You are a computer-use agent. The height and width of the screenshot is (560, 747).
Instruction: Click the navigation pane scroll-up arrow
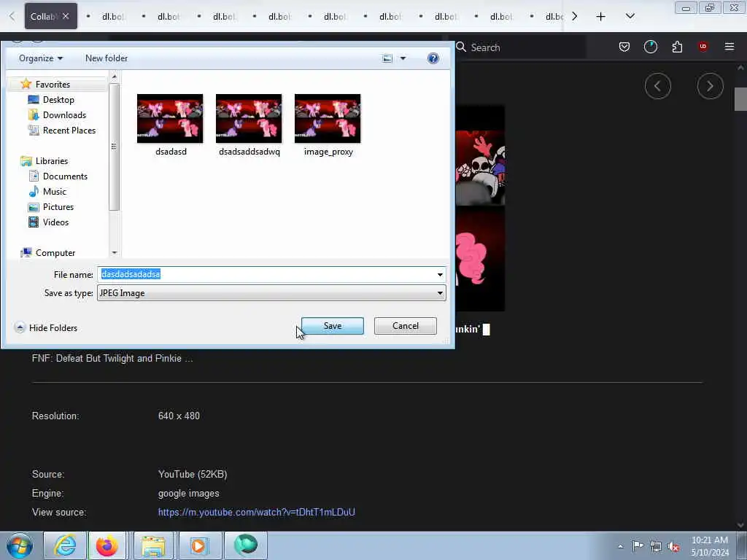point(114,76)
